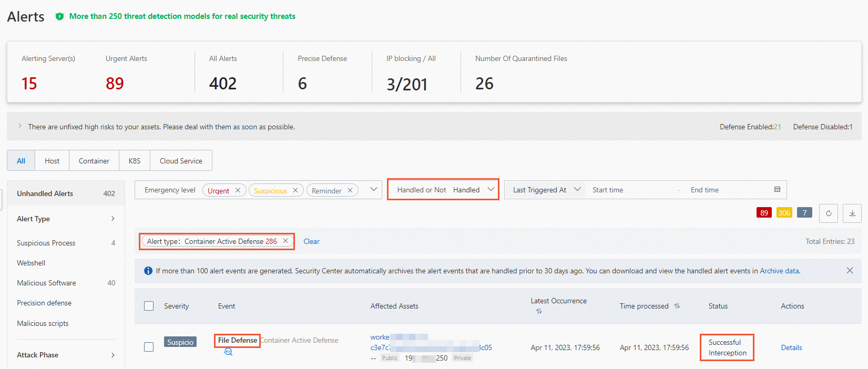The height and width of the screenshot is (369, 868).
Task: Close the archive info banner
Action: click(850, 270)
